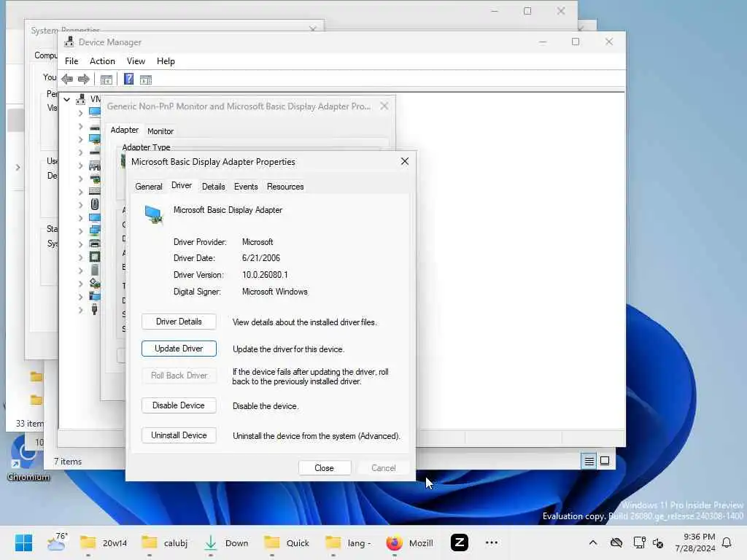Open the 20w14 folder taskbar item

coord(104,542)
